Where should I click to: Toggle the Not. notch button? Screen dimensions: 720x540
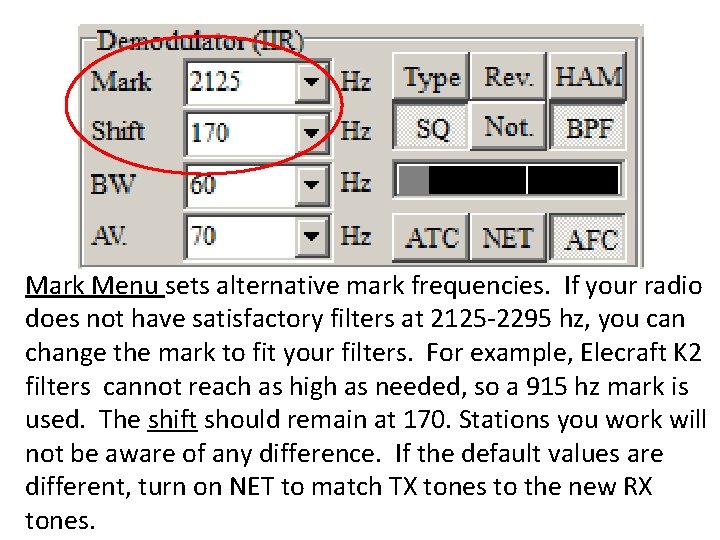tap(508, 126)
